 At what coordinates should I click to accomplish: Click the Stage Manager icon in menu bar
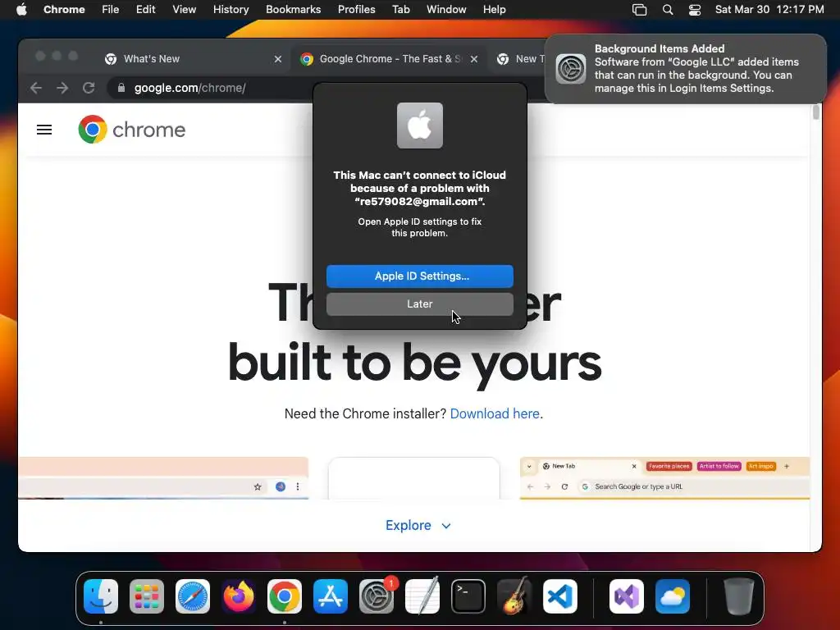(x=639, y=10)
